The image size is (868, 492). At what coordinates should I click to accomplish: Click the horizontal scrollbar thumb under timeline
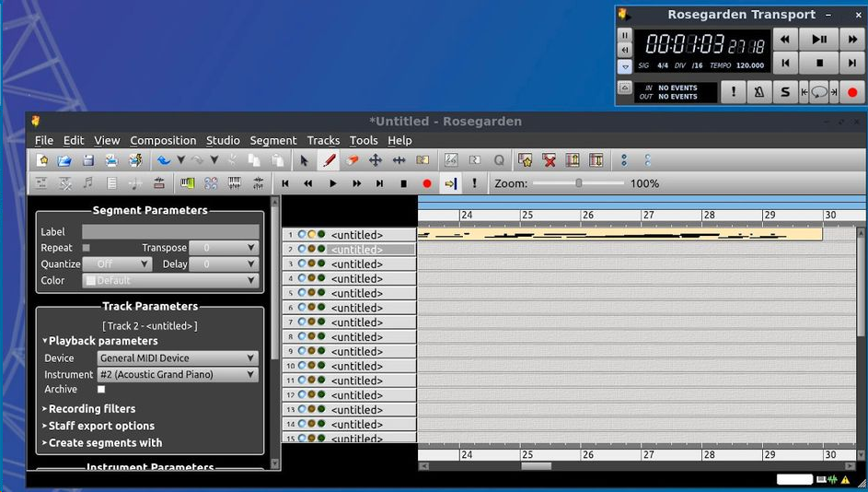click(536, 466)
